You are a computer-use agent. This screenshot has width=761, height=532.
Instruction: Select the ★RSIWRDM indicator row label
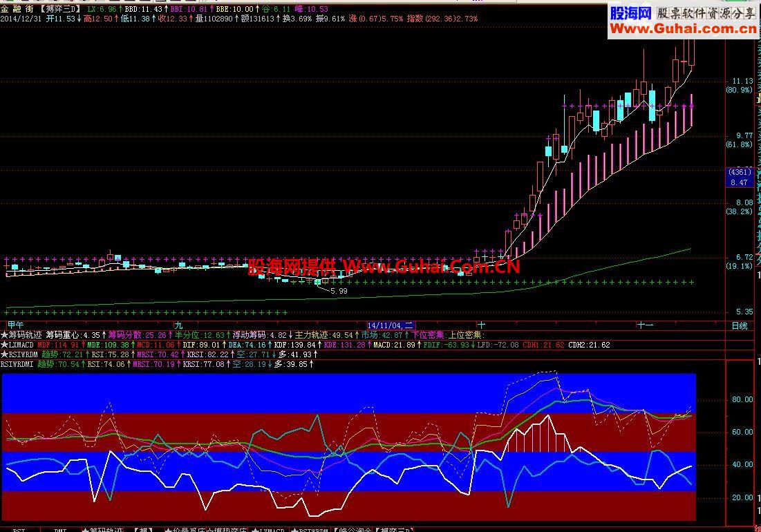(19, 354)
